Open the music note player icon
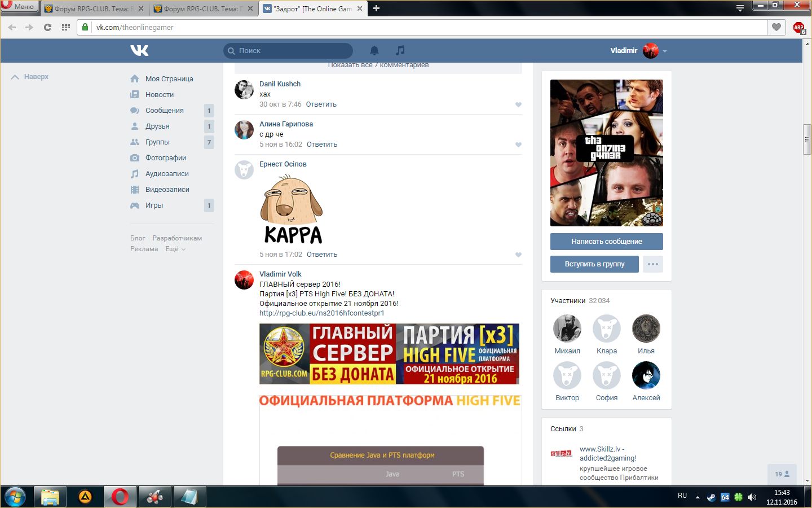The image size is (812, 508). [400, 50]
